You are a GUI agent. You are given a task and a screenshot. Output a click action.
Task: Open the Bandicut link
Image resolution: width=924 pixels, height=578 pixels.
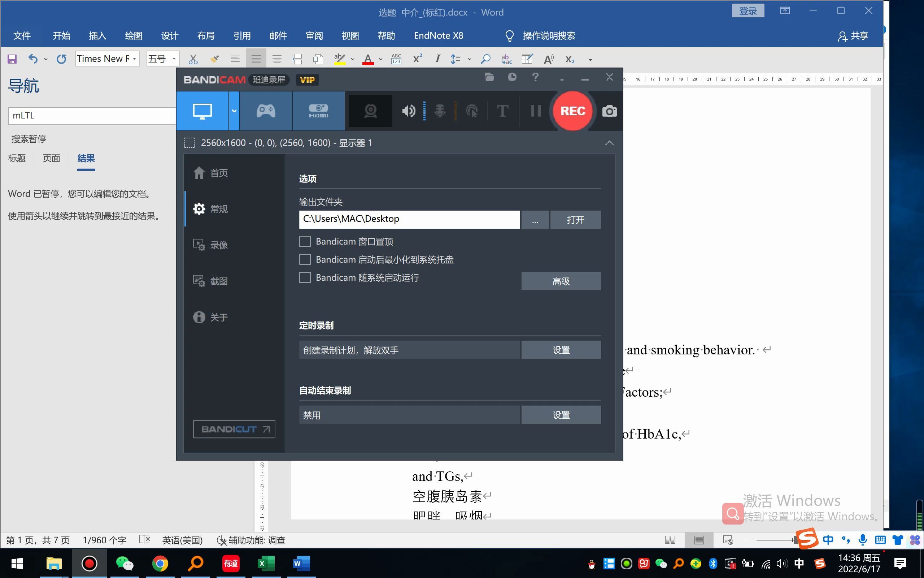(x=234, y=429)
